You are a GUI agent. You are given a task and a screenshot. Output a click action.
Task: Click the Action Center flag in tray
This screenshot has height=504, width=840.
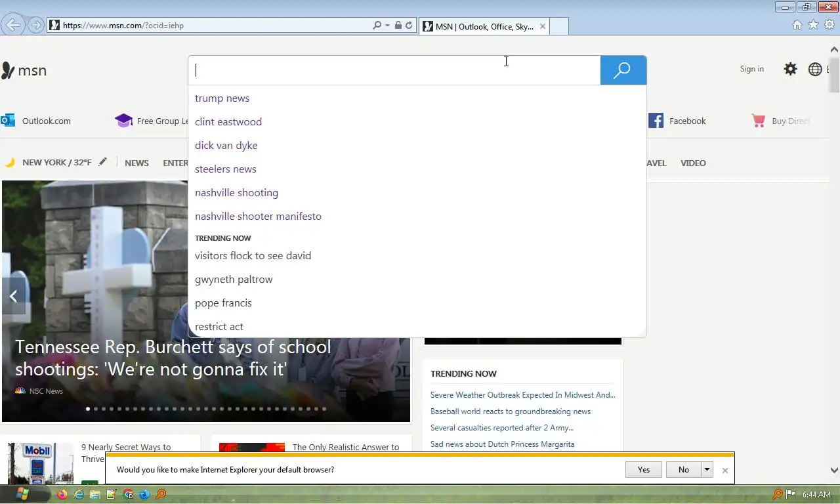(791, 494)
